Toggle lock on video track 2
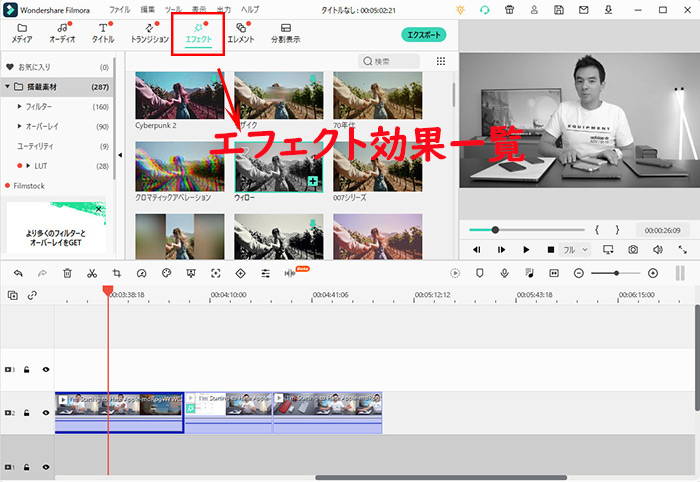This screenshot has width=700, height=482. [x=27, y=413]
